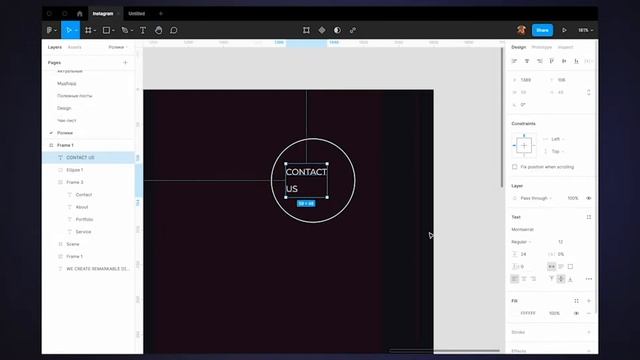Screen dimensions: 640x360
Task: Open the page selector dropdown in Layers header
Action: 118,47
